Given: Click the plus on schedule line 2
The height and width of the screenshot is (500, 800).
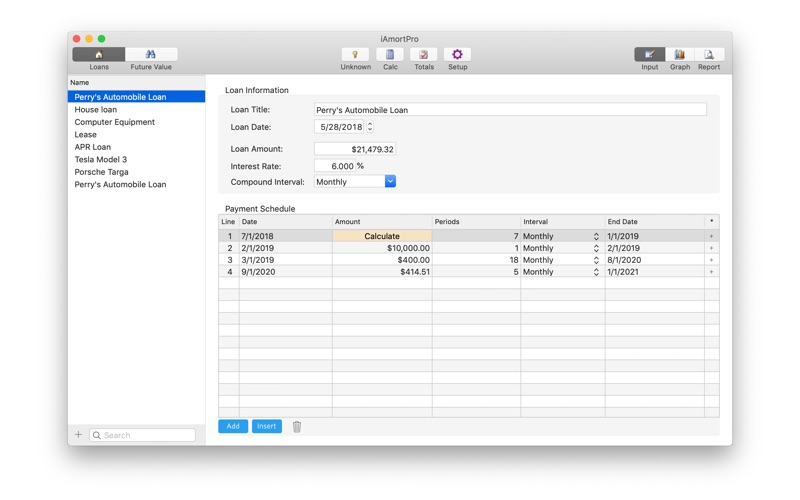Looking at the screenshot, I should click(711, 248).
